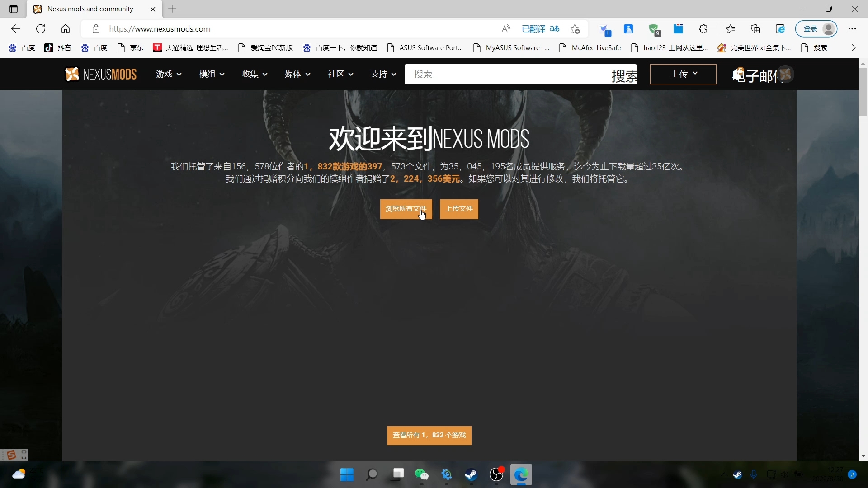Click the translate icon in address bar
The image size is (868, 488).
pos(554,28)
